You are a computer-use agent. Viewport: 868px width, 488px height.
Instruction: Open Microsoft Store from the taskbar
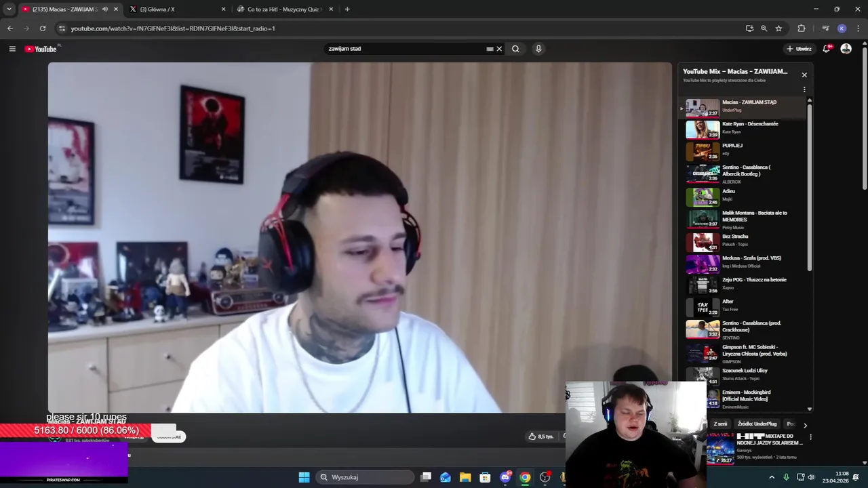coord(485,477)
